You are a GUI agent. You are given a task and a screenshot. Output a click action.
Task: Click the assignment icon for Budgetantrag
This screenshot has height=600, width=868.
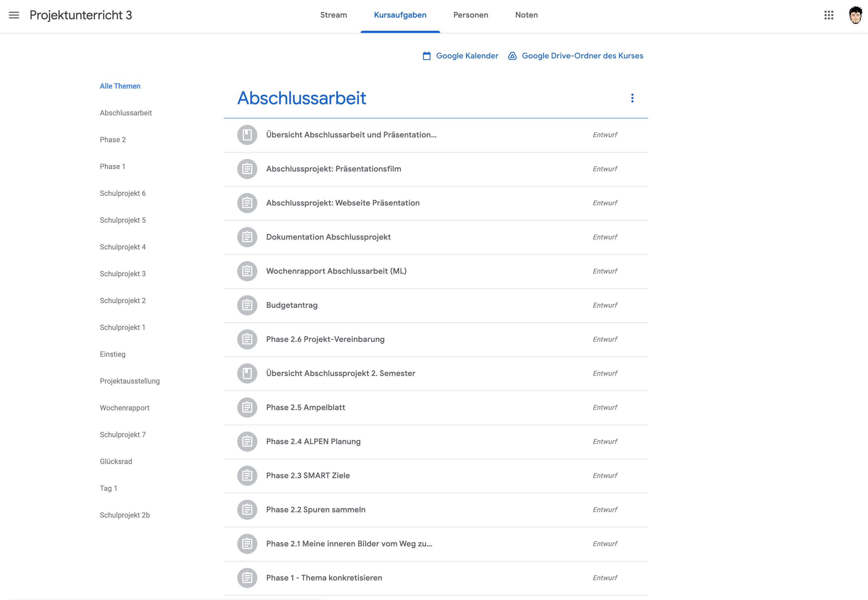(247, 305)
